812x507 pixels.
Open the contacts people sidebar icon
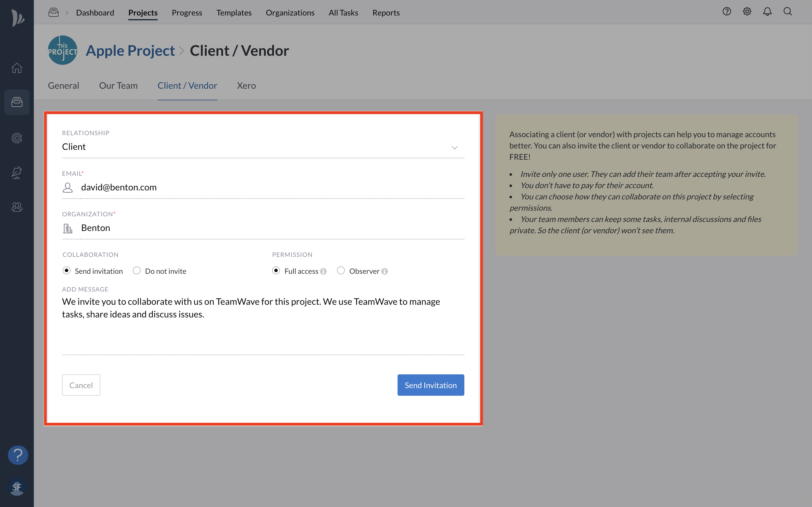[x=17, y=207]
